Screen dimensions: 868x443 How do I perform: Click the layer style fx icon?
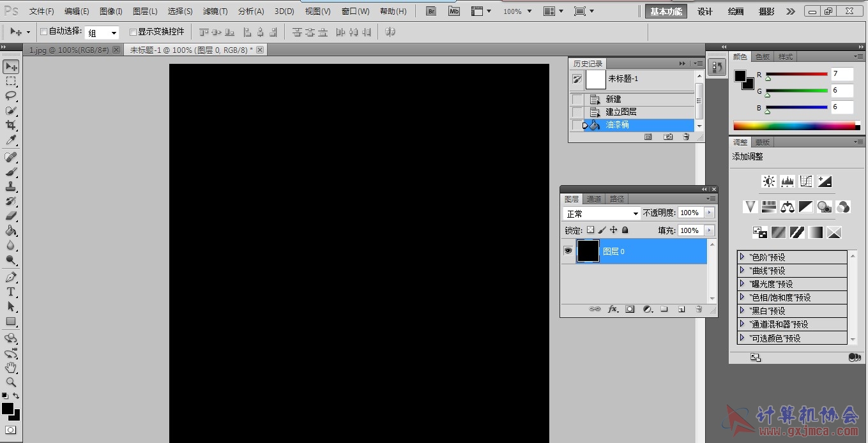tap(613, 309)
